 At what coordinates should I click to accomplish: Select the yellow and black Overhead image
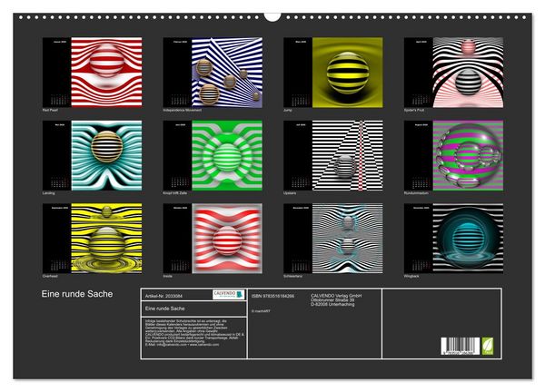(x=106, y=238)
